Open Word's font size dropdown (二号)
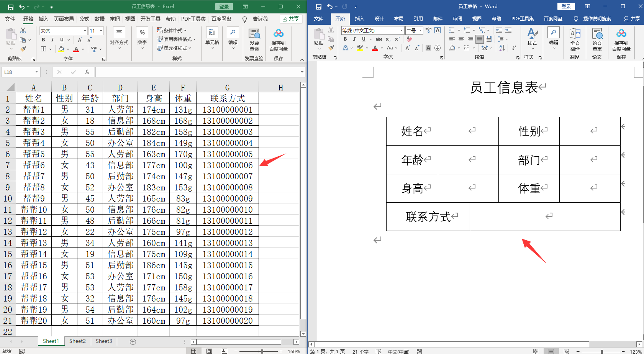This screenshot has height=354, width=644. pyautogui.click(x=420, y=30)
